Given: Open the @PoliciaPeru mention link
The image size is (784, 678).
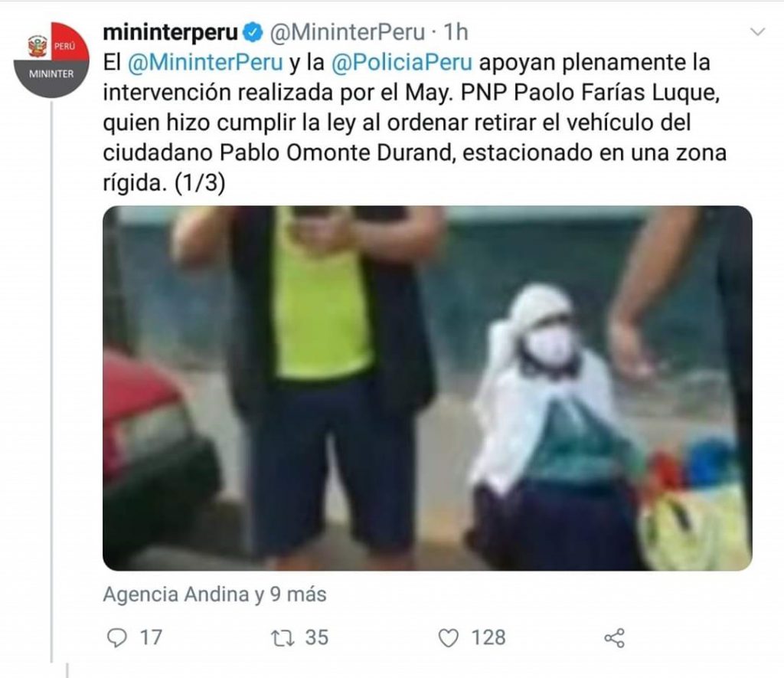Looking at the screenshot, I should (401, 63).
